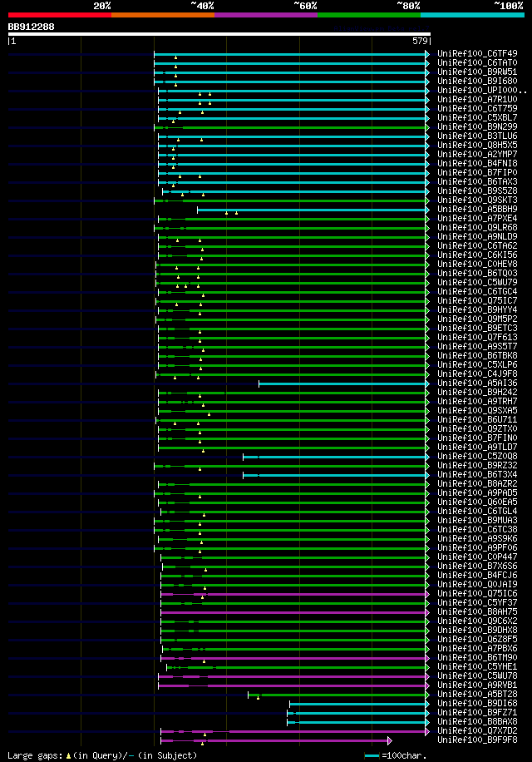The image size is (532, 762).
Task: Open hit UniRef100_B9ETC3
Action: (x=477, y=328)
